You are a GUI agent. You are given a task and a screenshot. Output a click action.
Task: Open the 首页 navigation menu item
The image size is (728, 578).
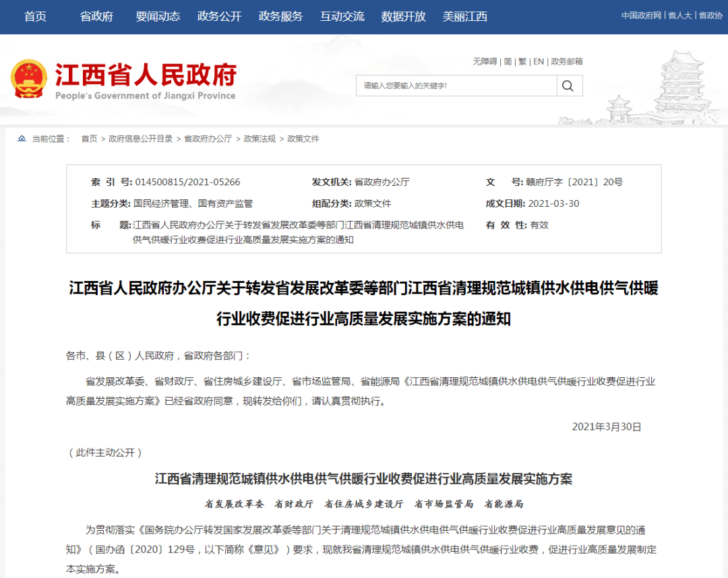pyautogui.click(x=35, y=17)
